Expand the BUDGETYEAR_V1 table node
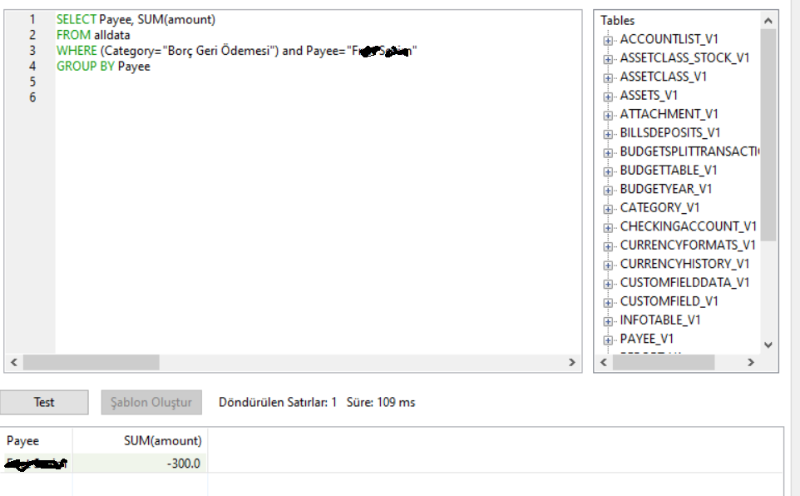This screenshot has height=496, width=800. pyautogui.click(x=608, y=190)
